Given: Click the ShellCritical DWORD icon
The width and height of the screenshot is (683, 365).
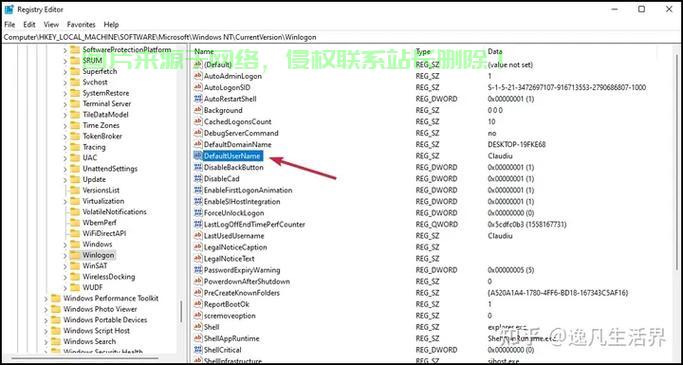Looking at the screenshot, I should tap(198, 350).
